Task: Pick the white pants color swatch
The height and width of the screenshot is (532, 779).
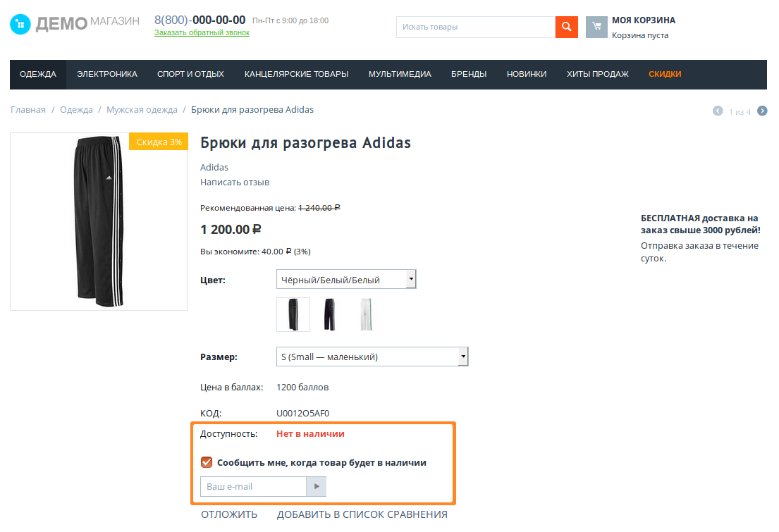Action: click(x=364, y=314)
